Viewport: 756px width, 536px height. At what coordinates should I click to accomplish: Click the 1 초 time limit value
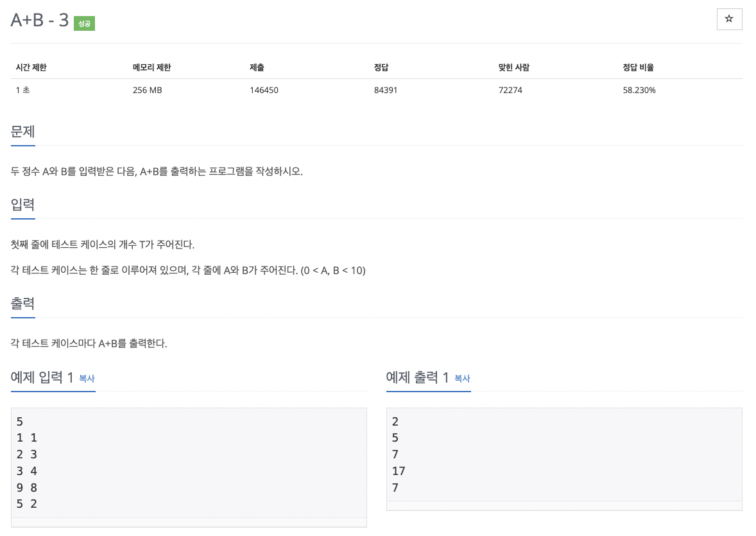(21, 90)
